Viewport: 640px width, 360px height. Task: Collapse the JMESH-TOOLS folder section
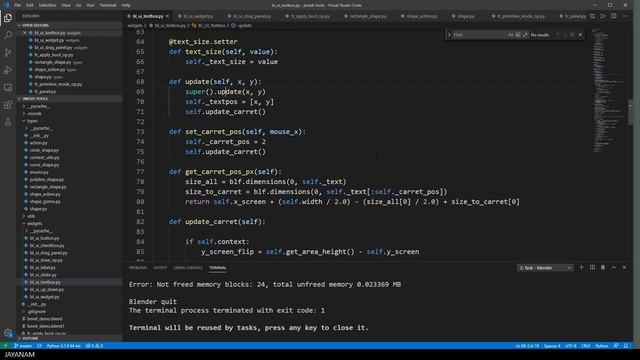click(x=69, y=99)
